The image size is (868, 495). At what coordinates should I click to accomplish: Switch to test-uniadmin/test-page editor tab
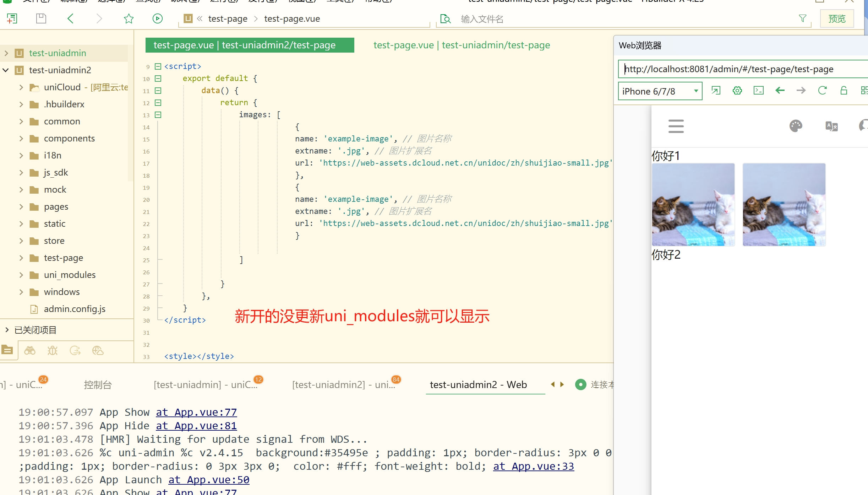click(x=462, y=45)
